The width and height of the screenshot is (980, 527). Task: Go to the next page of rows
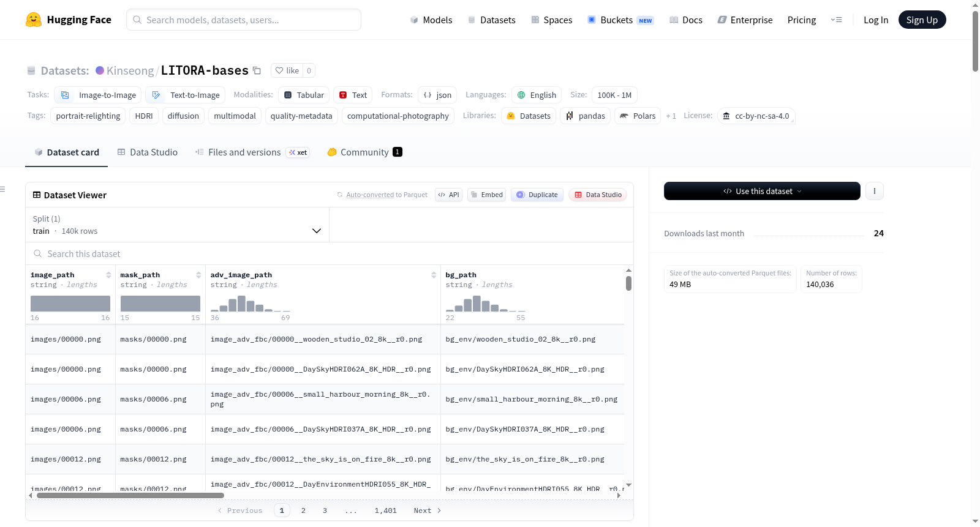click(x=428, y=510)
